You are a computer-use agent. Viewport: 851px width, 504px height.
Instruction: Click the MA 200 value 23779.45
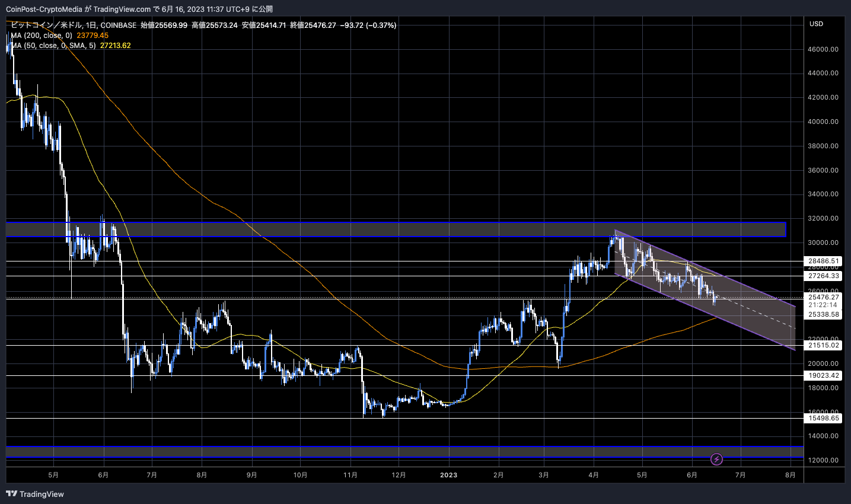pos(93,36)
